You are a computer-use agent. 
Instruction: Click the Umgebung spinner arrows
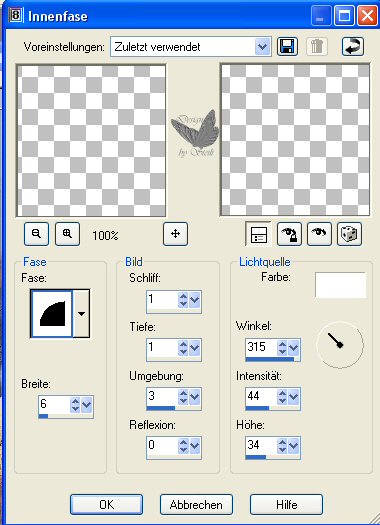pyautogui.click(x=183, y=397)
